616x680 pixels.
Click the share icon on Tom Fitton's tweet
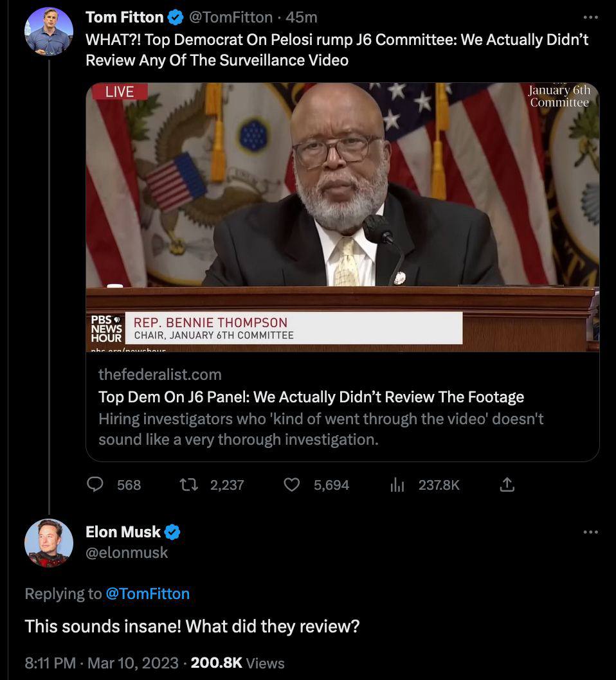(507, 484)
